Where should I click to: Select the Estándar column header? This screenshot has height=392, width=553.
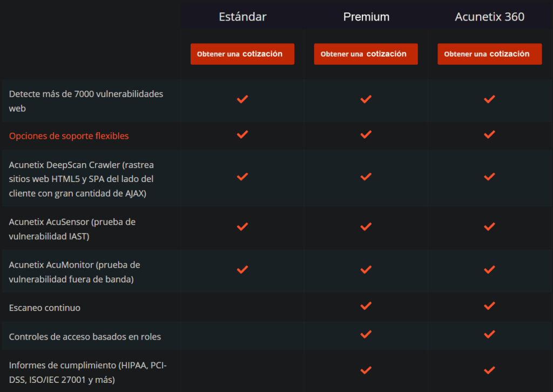(242, 17)
